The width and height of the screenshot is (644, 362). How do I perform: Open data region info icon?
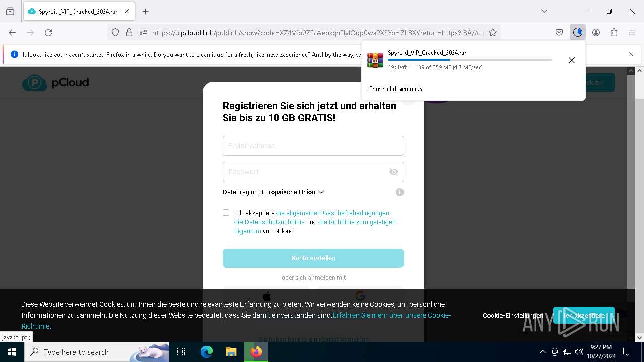click(x=400, y=192)
